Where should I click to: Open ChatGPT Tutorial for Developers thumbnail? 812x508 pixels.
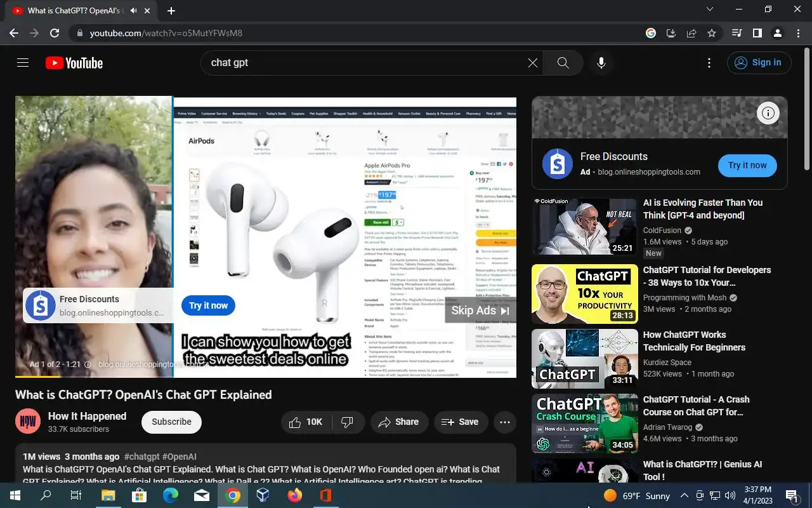point(585,293)
